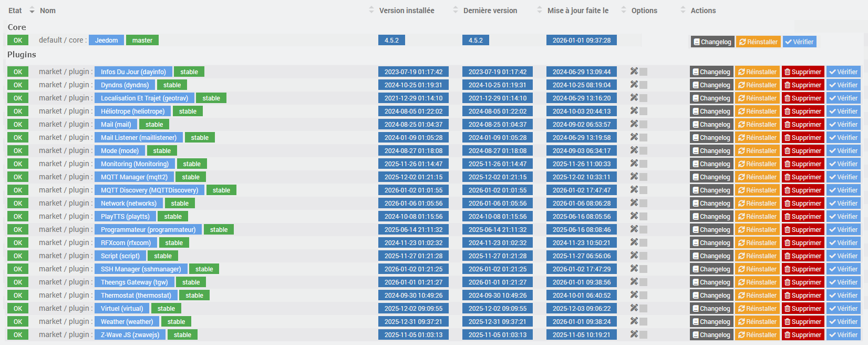Click the options icon for Thermostat plugin
Image resolution: width=868 pixels, height=345 pixels.
[634, 295]
